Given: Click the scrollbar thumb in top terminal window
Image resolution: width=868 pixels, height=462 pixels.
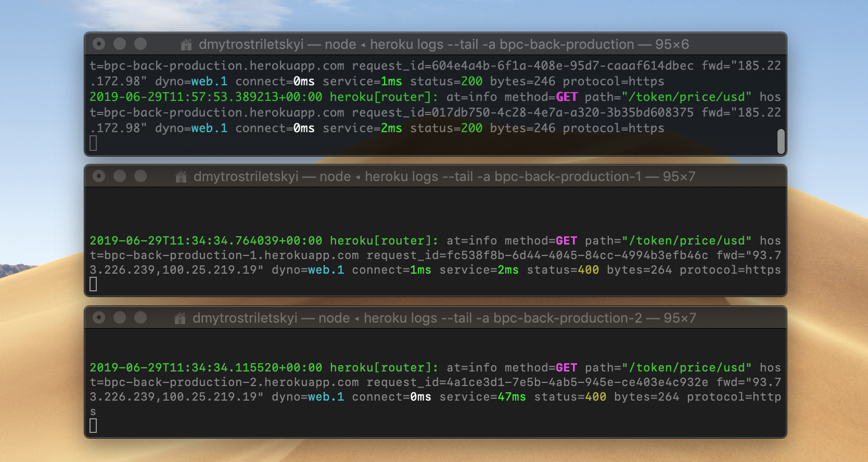Looking at the screenshot, I should click(781, 142).
